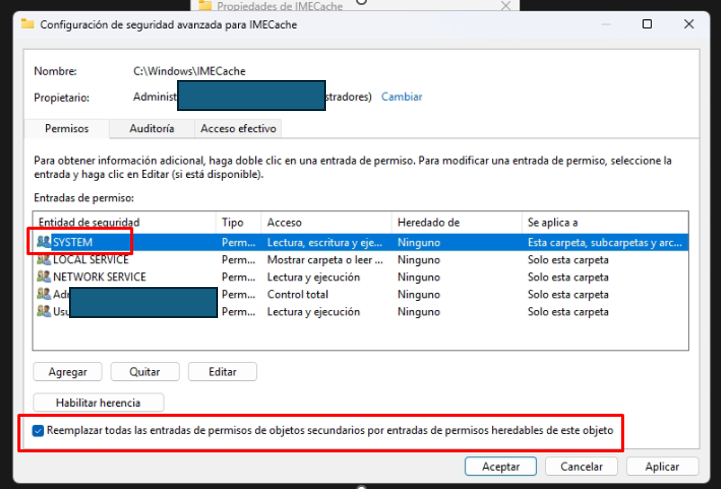Click the Editar button
The height and width of the screenshot is (489, 721).
(222, 371)
